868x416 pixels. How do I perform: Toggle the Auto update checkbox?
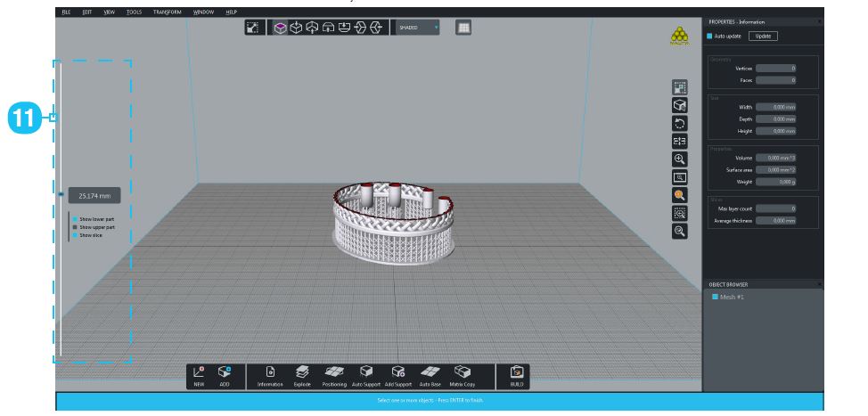pos(710,36)
